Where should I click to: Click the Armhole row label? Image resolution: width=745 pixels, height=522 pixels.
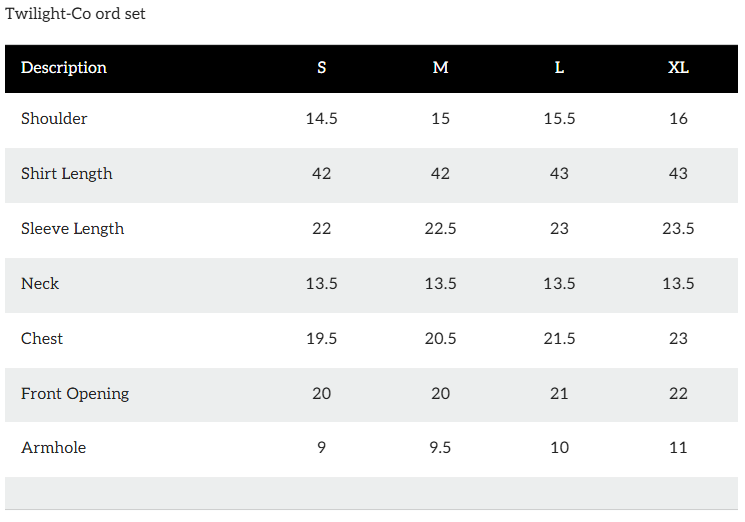pos(54,448)
